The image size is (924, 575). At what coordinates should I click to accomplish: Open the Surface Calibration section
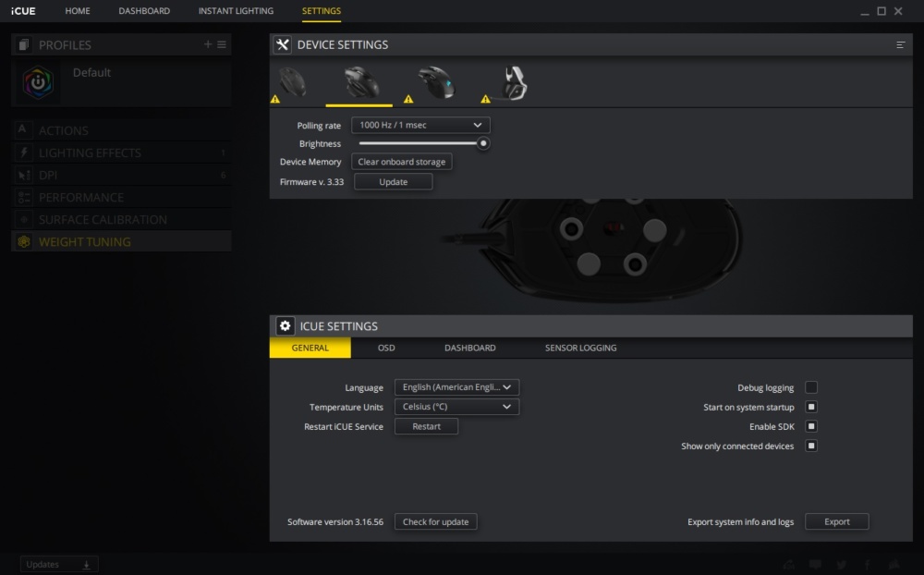tap(121, 219)
